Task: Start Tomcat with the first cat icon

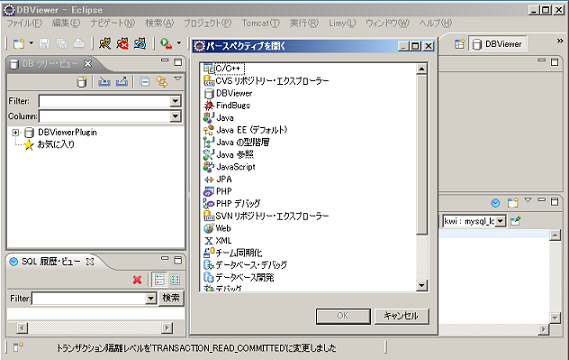Action: pos(105,44)
